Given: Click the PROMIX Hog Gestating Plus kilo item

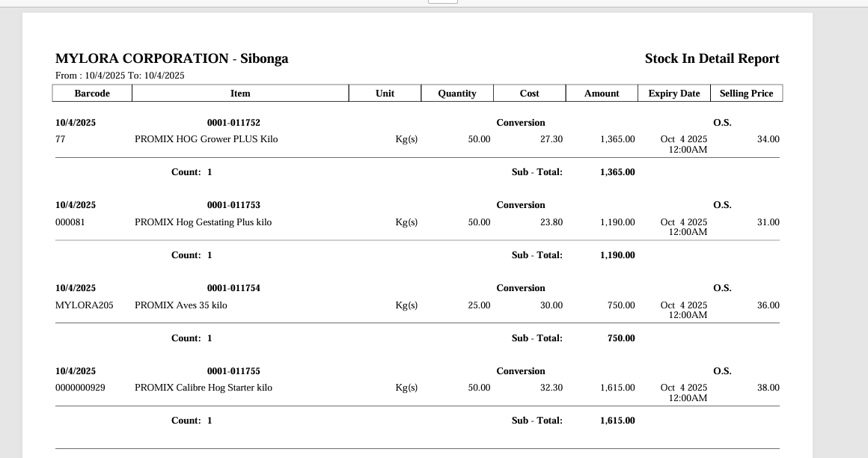Looking at the screenshot, I should (x=203, y=222).
